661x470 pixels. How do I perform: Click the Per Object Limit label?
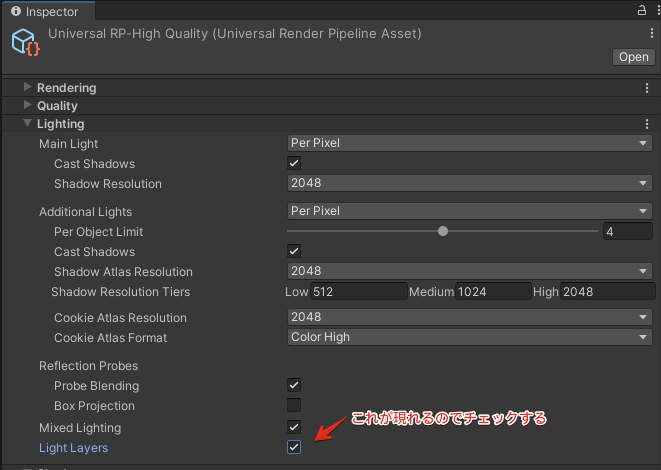(x=99, y=232)
